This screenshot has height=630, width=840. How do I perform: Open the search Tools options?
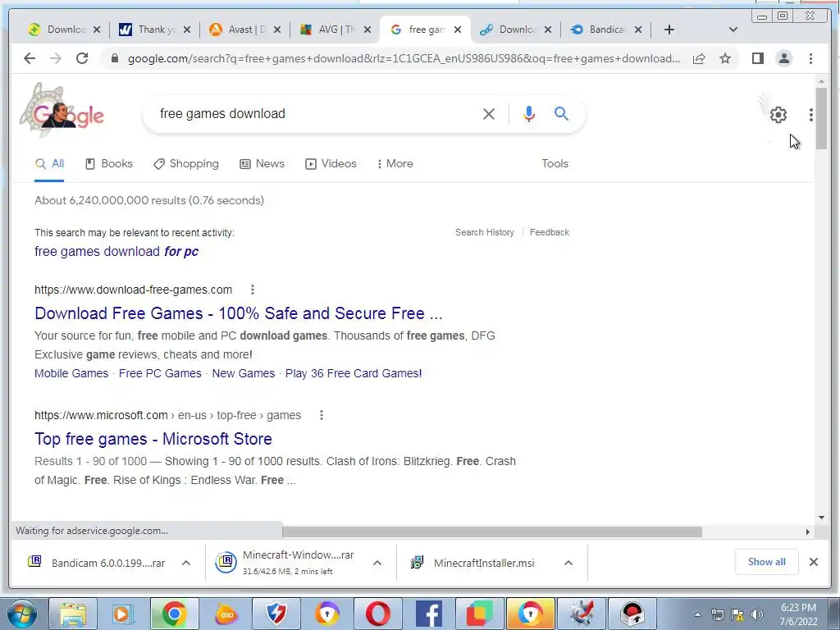coord(555,164)
